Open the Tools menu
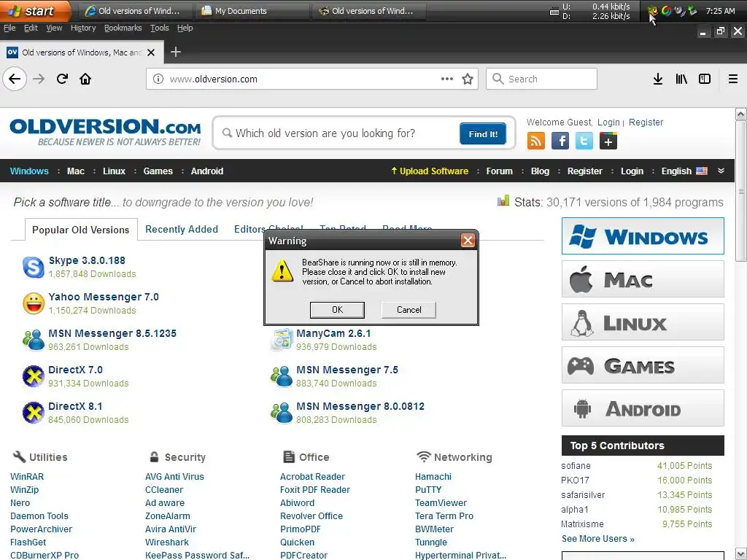This screenshot has width=747, height=560. (x=159, y=28)
